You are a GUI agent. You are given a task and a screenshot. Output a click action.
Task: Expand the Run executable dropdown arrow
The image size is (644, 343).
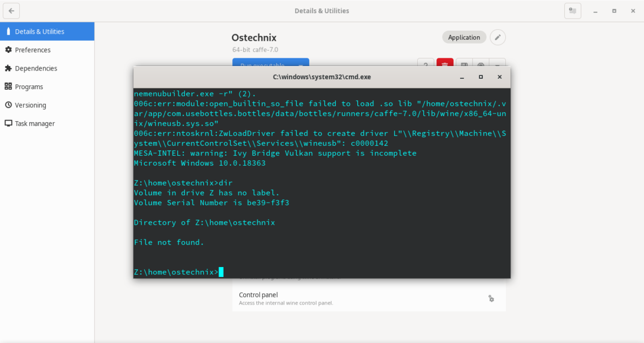click(301, 63)
